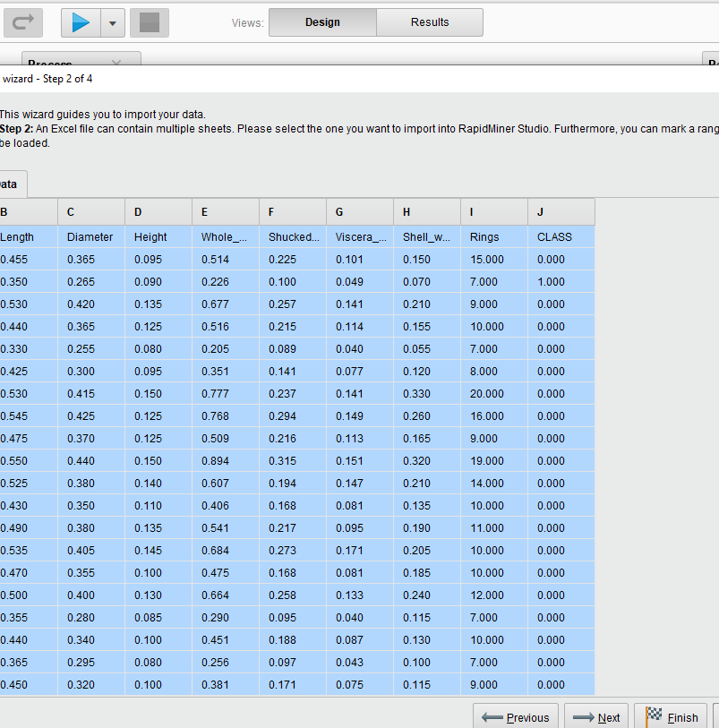
Task: Click the CLASS header cell
Action: point(561,236)
